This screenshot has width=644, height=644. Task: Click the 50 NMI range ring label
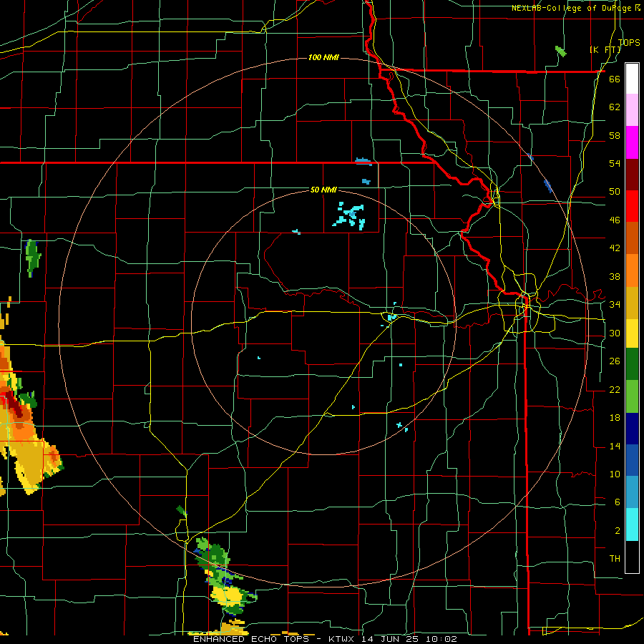pyautogui.click(x=323, y=190)
